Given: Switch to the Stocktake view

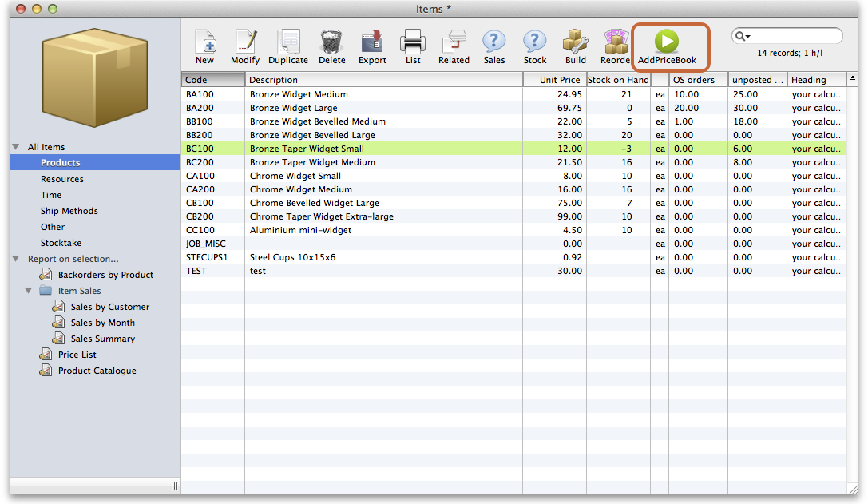Looking at the screenshot, I should click(x=61, y=243).
